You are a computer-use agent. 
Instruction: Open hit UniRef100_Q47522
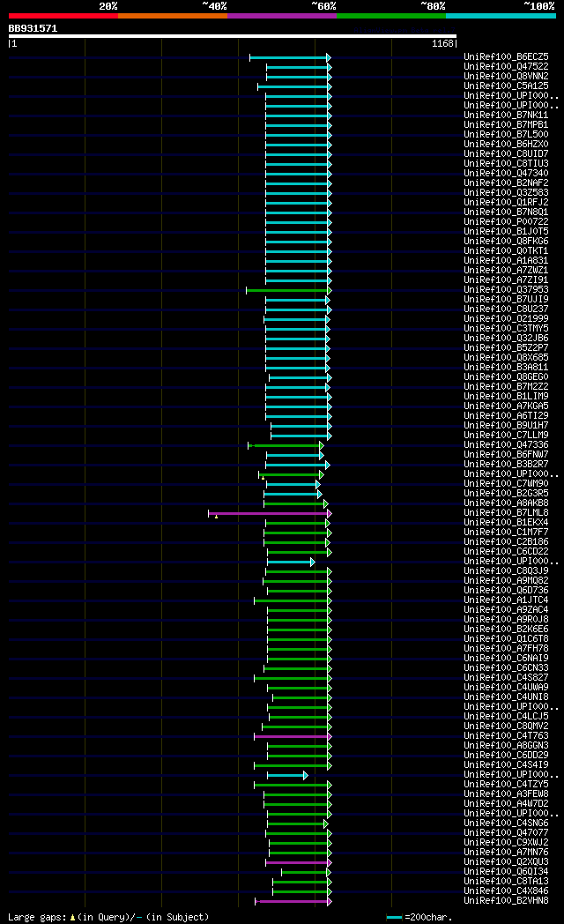click(506, 67)
